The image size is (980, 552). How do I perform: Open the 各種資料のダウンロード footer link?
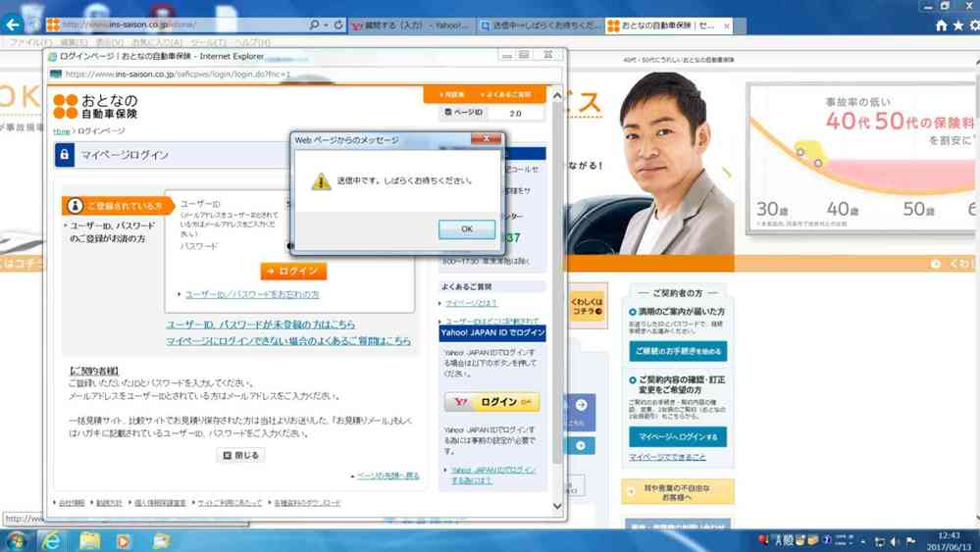(307, 503)
